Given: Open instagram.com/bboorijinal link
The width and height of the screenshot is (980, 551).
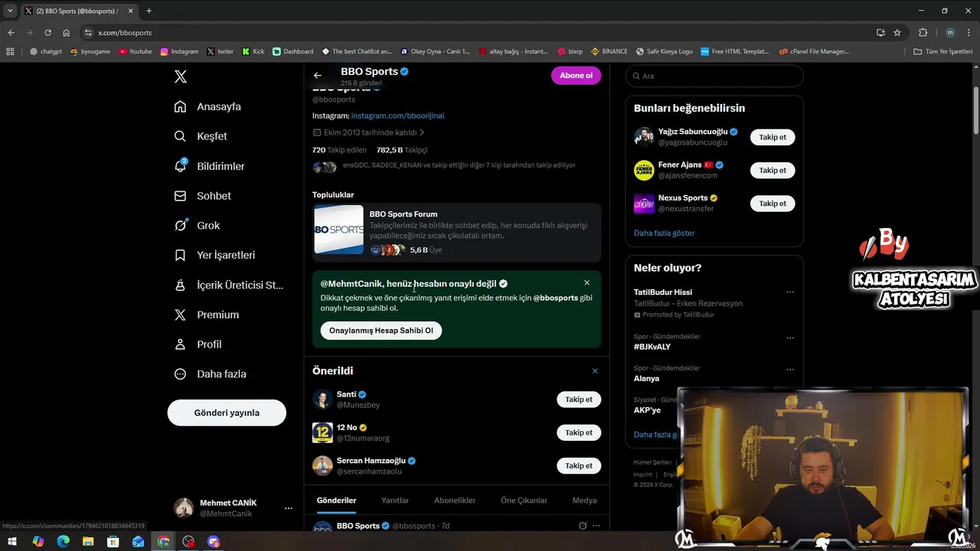Looking at the screenshot, I should [397, 116].
